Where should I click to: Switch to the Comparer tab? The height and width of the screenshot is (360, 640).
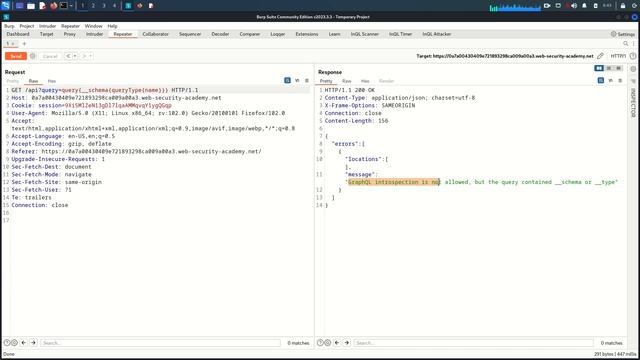tap(250, 34)
